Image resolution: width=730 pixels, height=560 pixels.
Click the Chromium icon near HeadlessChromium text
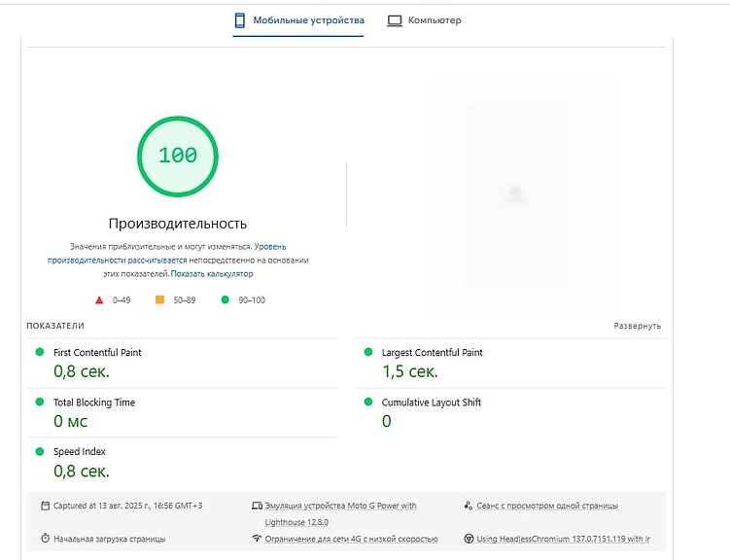pos(469,539)
